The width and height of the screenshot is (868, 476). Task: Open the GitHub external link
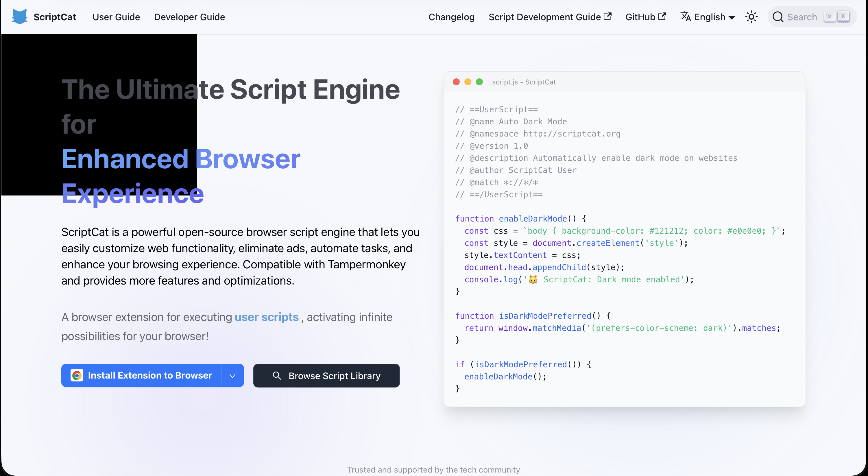click(x=646, y=17)
